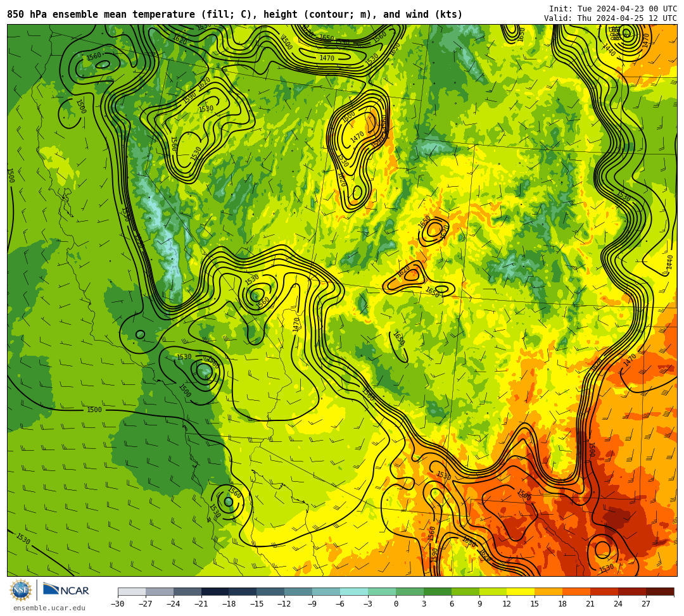The image size is (684, 616).
Task: Pick the cyan swatch between -6 and -3
Action: [354, 591]
